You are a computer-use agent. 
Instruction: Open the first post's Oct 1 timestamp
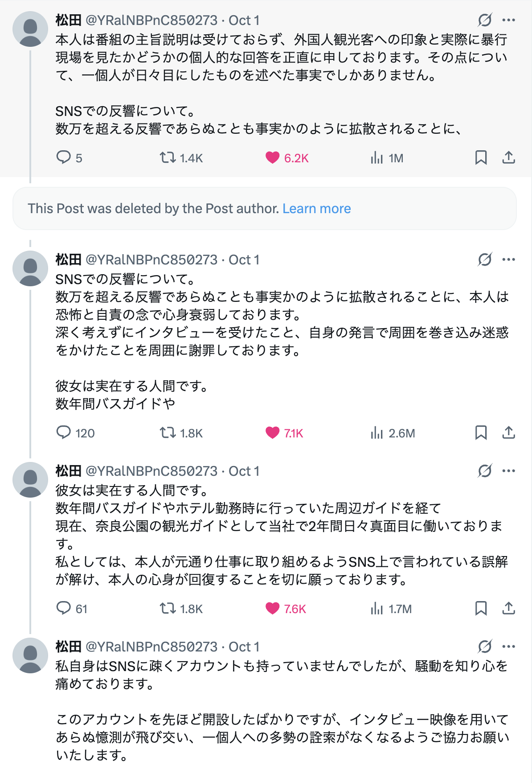tap(244, 21)
